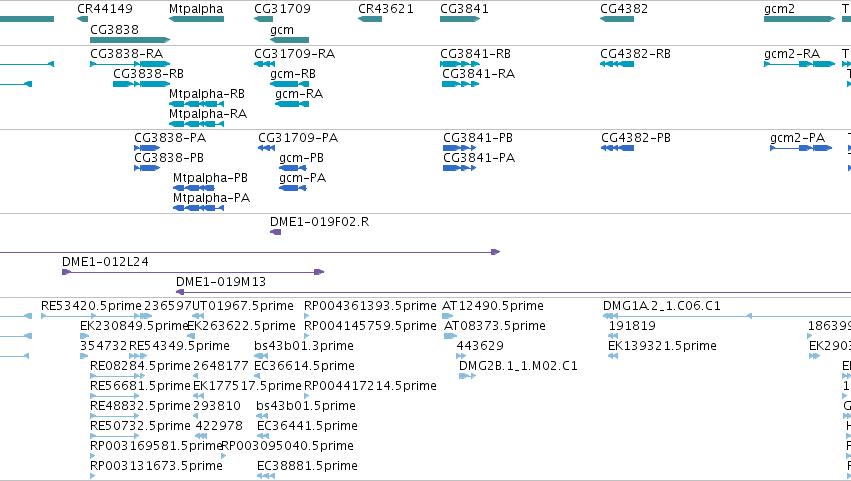Click the Mtpalpha-RA transcript label
Image resolution: width=851 pixels, height=481 pixels.
(x=208, y=114)
